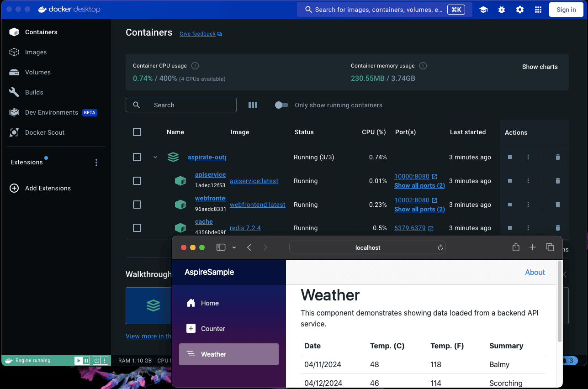Stop the aspirate-output compose stack

pyautogui.click(x=510, y=157)
